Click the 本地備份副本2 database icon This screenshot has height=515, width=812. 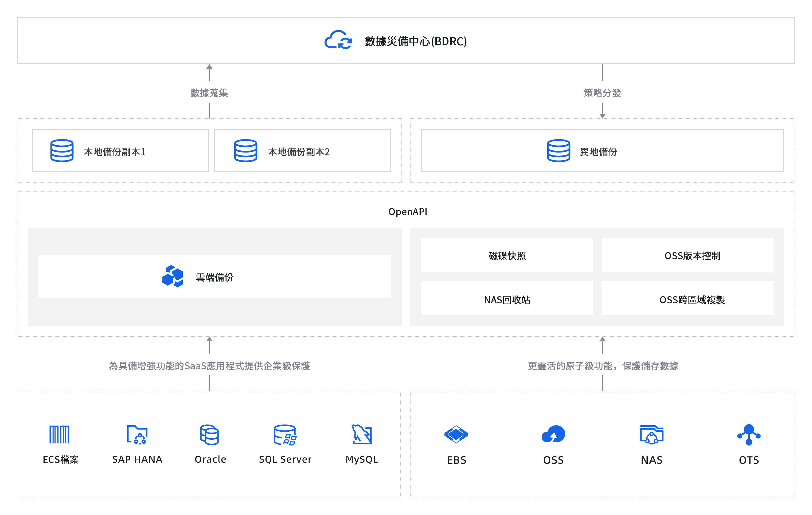[245, 151]
